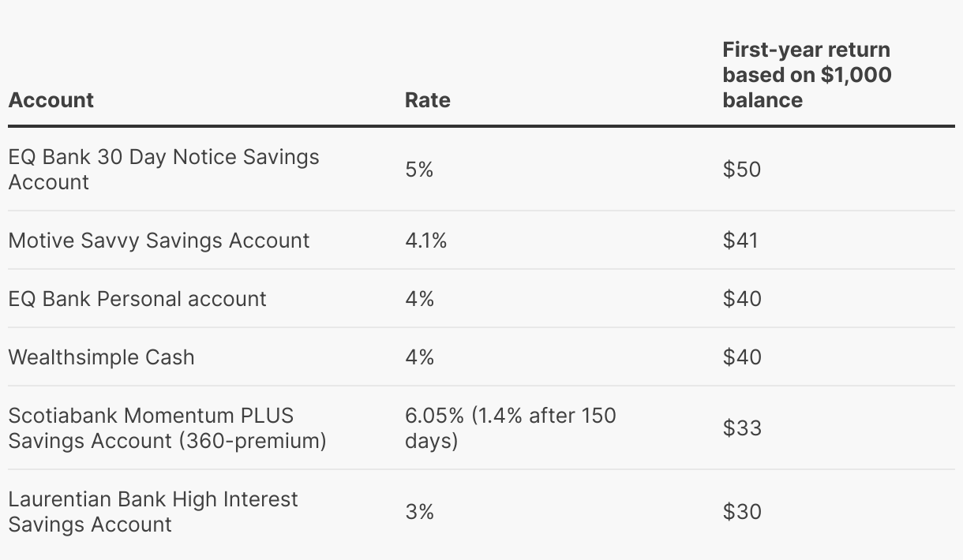Viewport: 963px width, 560px height.
Task: Click the 4% rate for Wealthsimple Cash
Action: point(419,357)
